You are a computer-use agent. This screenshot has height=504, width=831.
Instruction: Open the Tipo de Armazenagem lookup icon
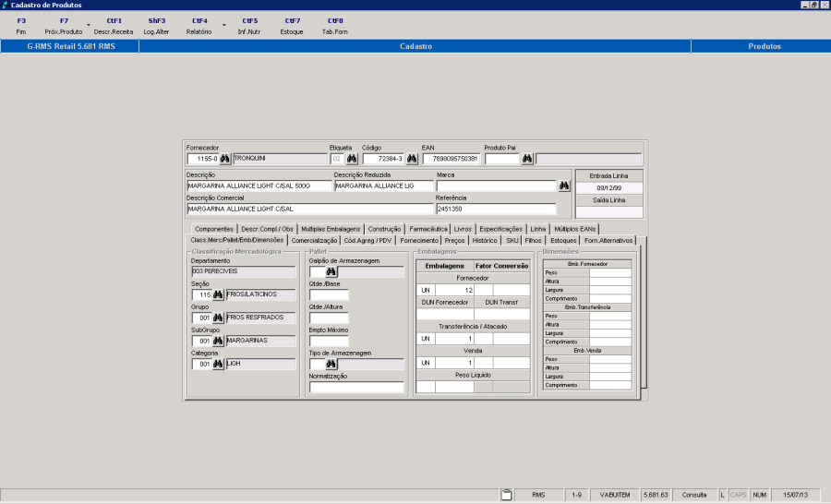331,364
